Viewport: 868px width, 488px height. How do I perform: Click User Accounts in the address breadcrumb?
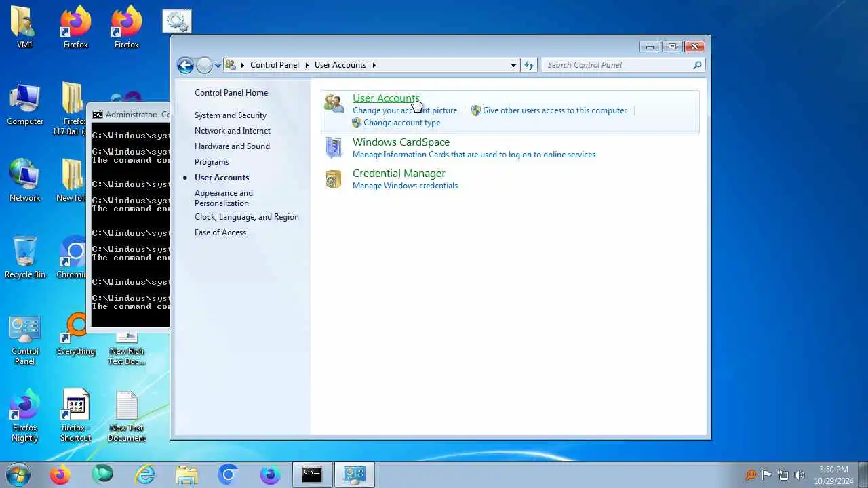340,65
